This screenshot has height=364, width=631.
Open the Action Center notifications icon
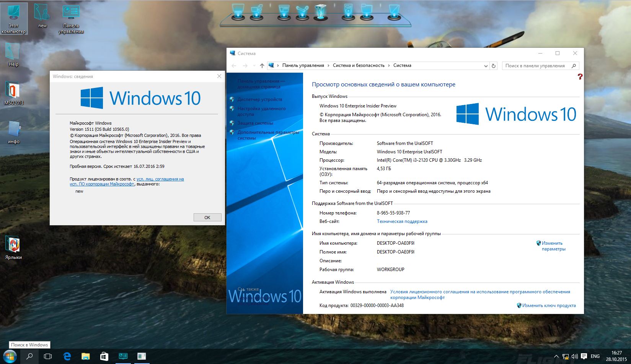(584, 356)
